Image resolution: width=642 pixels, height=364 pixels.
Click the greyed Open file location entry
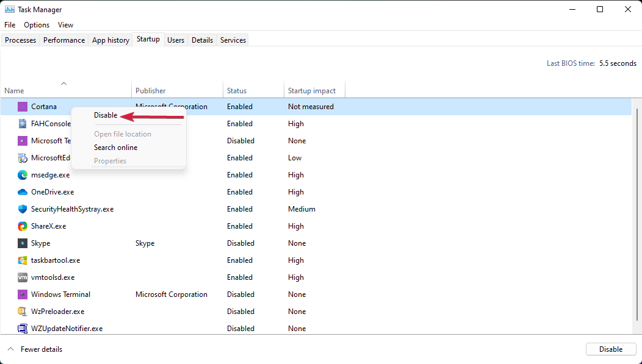click(x=123, y=134)
